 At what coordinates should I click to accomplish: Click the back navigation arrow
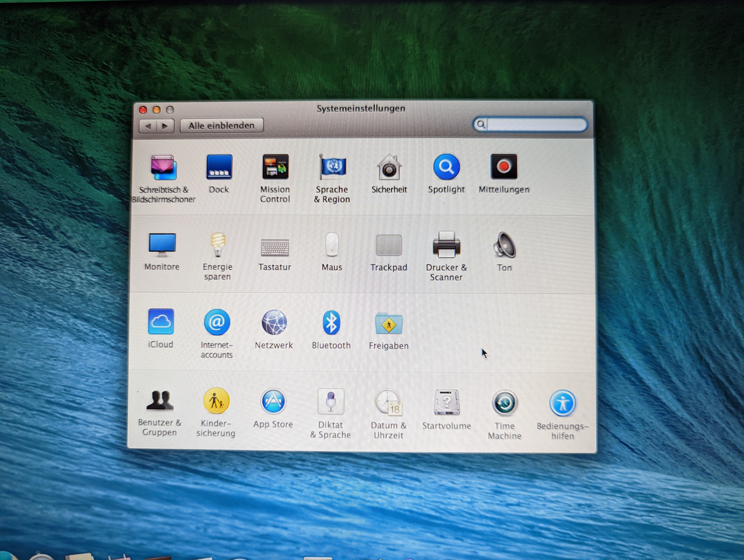click(148, 126)
